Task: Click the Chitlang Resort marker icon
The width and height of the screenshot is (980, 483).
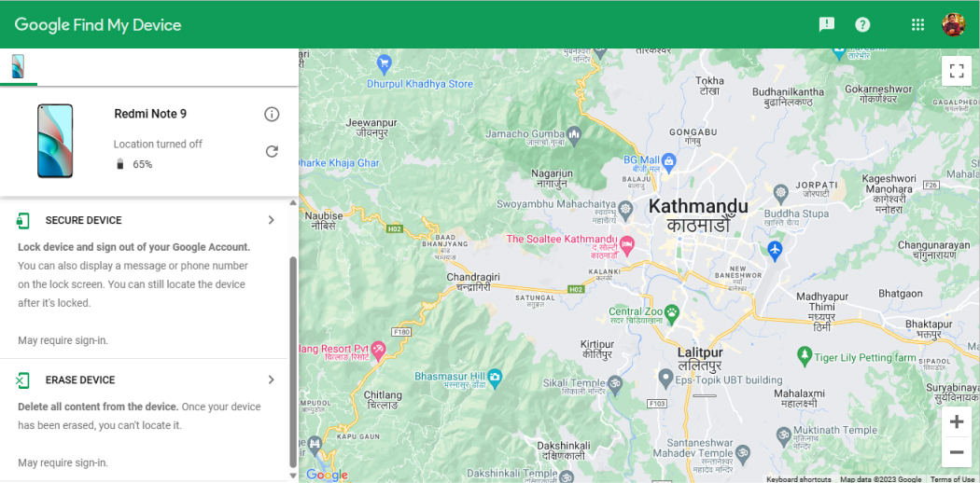Action: point(377,350)
